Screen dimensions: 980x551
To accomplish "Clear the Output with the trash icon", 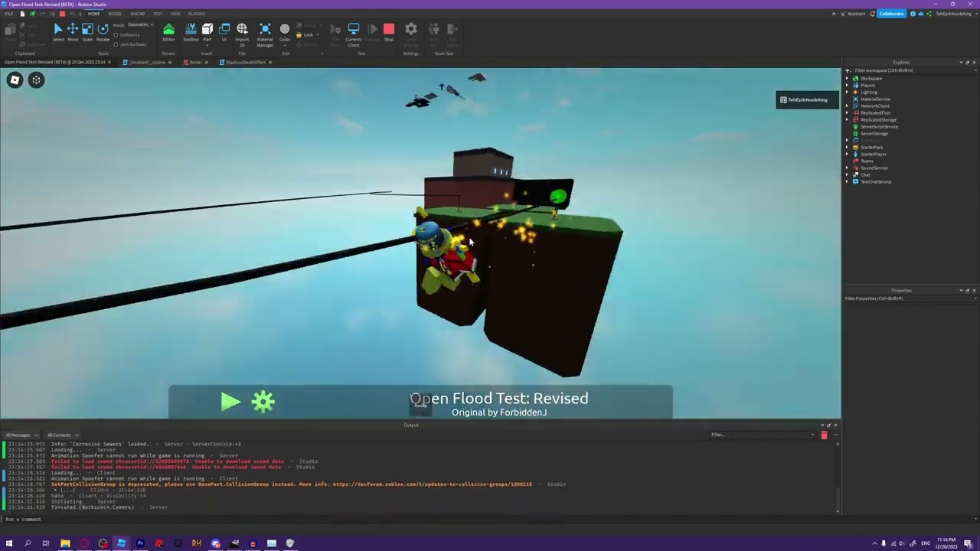I will point(824,435).
